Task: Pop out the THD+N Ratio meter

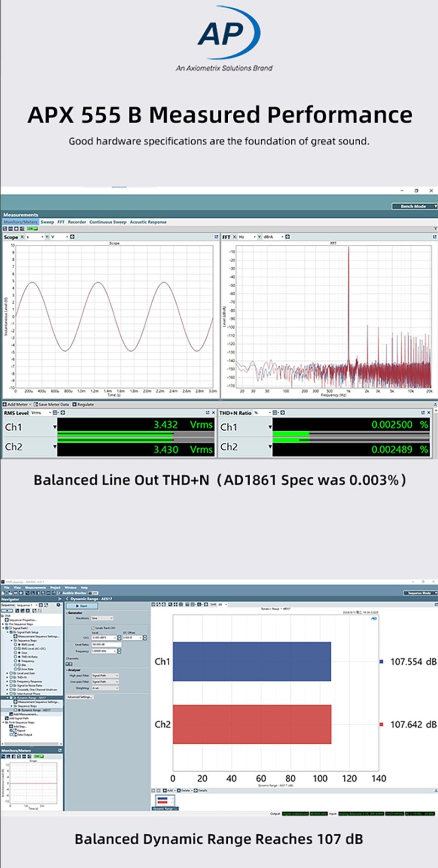Action: tap(423, 413)
